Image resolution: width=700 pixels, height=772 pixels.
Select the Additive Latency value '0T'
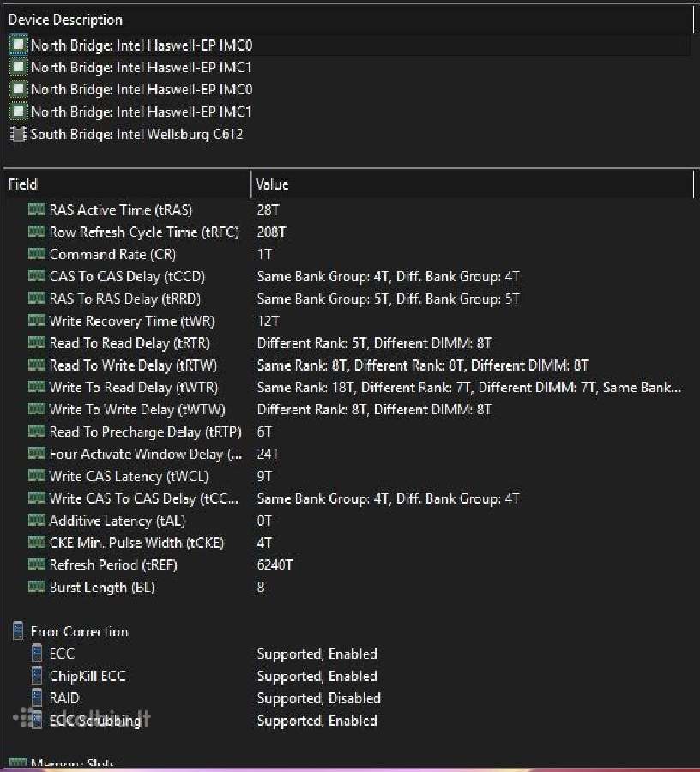pyautogui.click(x=264, y=521)
